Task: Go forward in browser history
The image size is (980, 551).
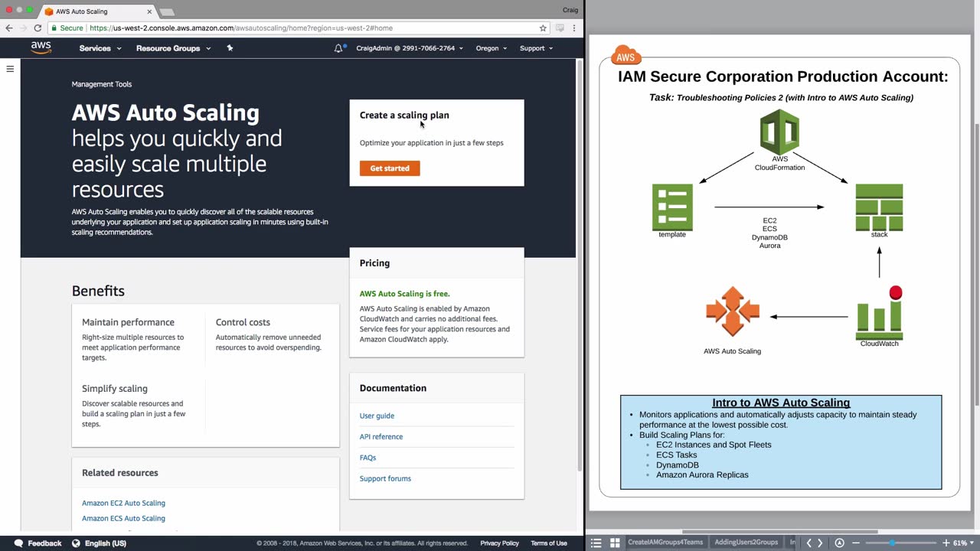Action: (x=23, y=28)
